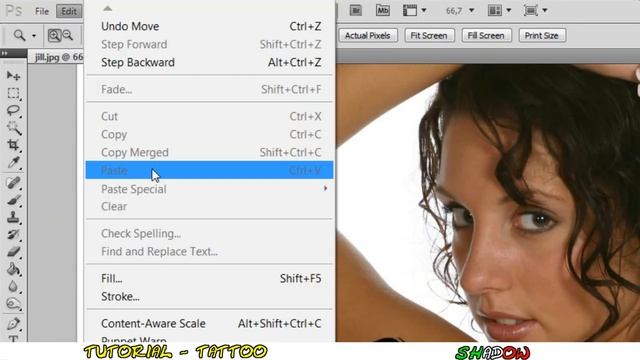The width and height of the screenshot is (640, 360).
Task: Choose Cut from the Edit menu
Action: pyautogui.click(x=209, y=116)
